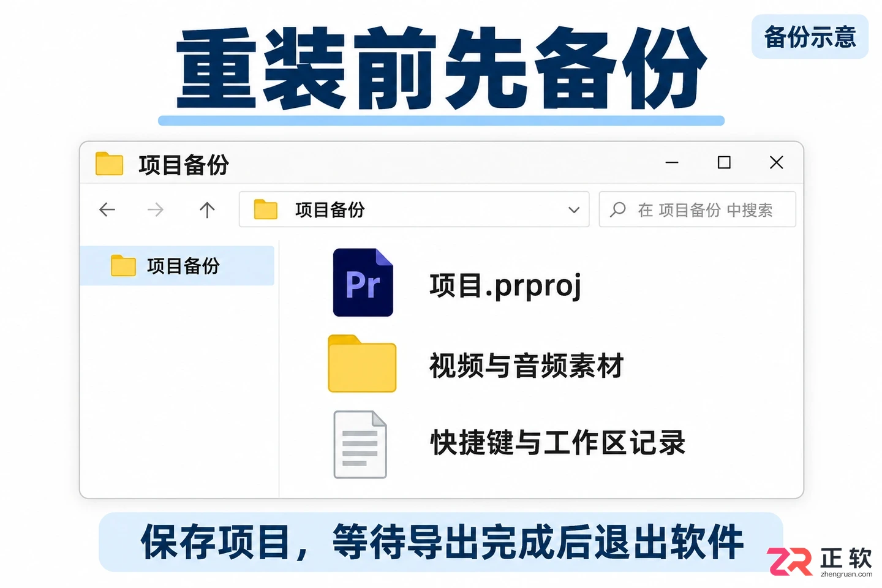Open the Premiere Pro project file icon
882x588 pixels.
(363, 282)
